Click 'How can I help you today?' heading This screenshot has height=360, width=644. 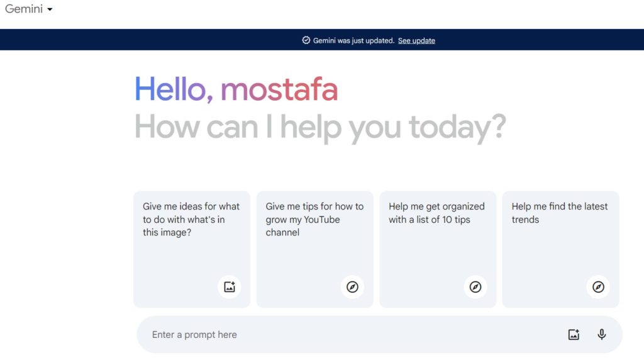(320, 128)
